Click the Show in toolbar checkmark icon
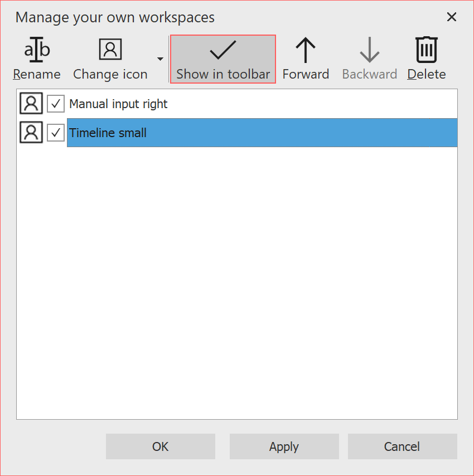 (223, 50)
